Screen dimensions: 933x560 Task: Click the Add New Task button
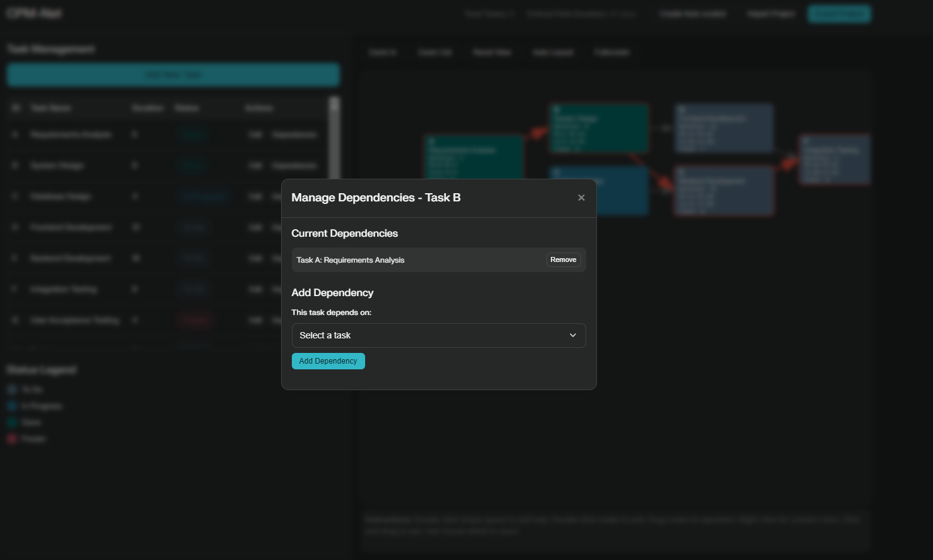173,74
